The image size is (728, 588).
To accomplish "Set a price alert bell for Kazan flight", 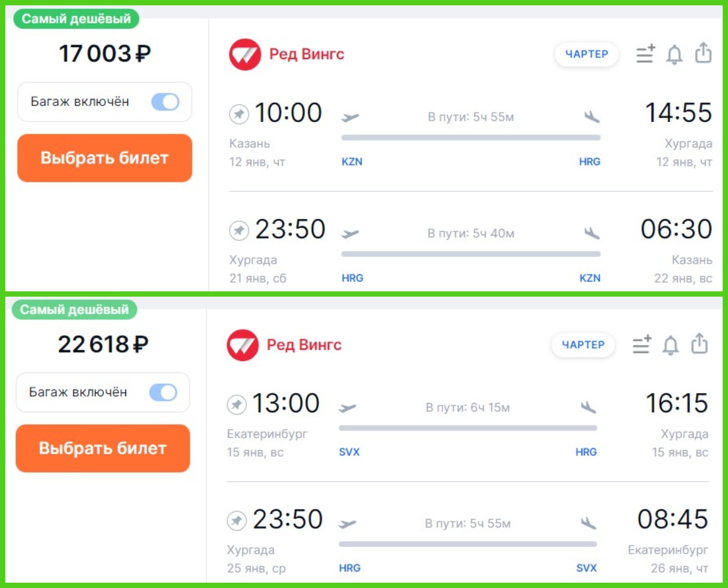I will 674,54.
